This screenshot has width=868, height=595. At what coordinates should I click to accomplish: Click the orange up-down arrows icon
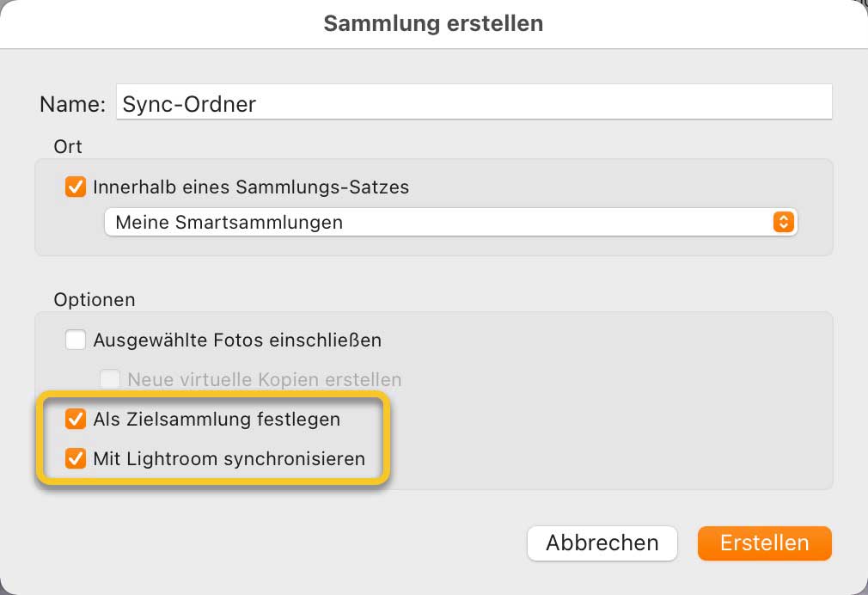[x=783, y=222]
